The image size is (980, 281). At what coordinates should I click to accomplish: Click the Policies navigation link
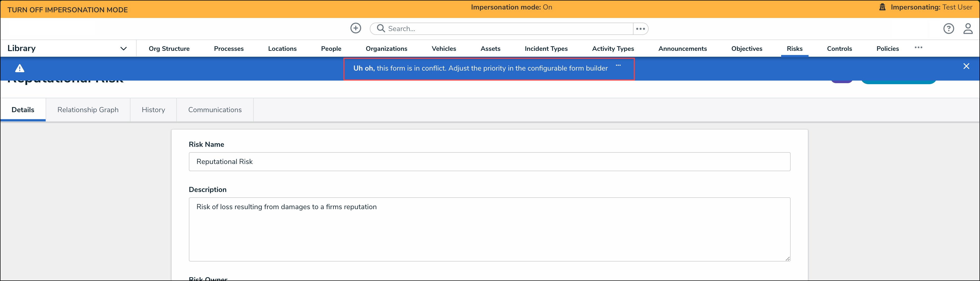click(x=887, y=49)
